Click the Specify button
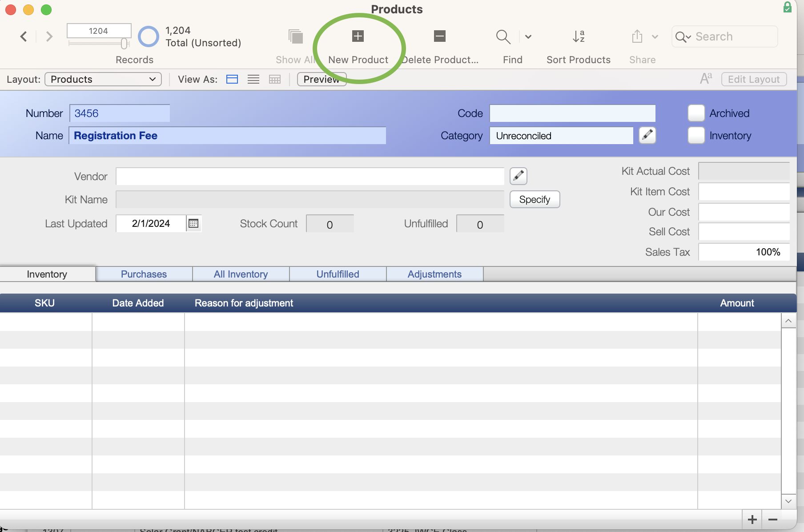 535,199
